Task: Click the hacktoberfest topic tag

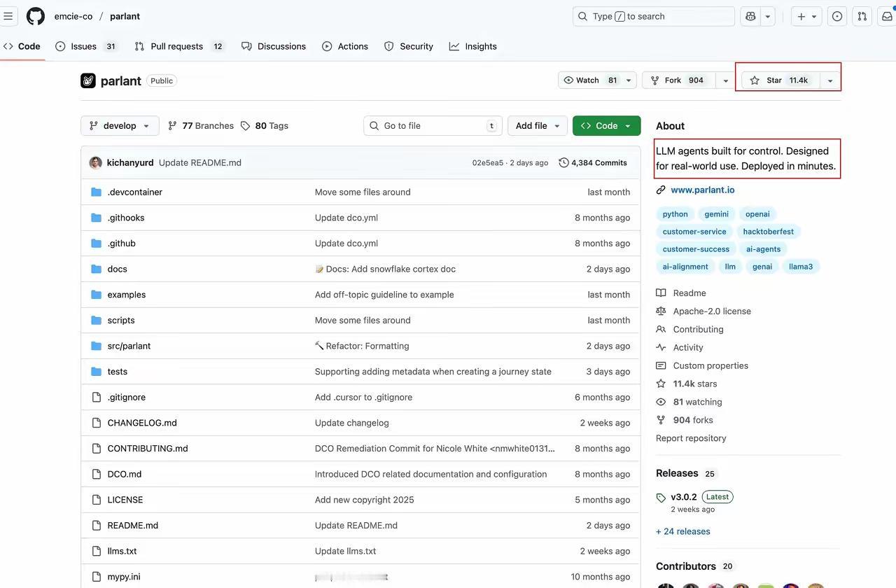Action: click(769, 232)
